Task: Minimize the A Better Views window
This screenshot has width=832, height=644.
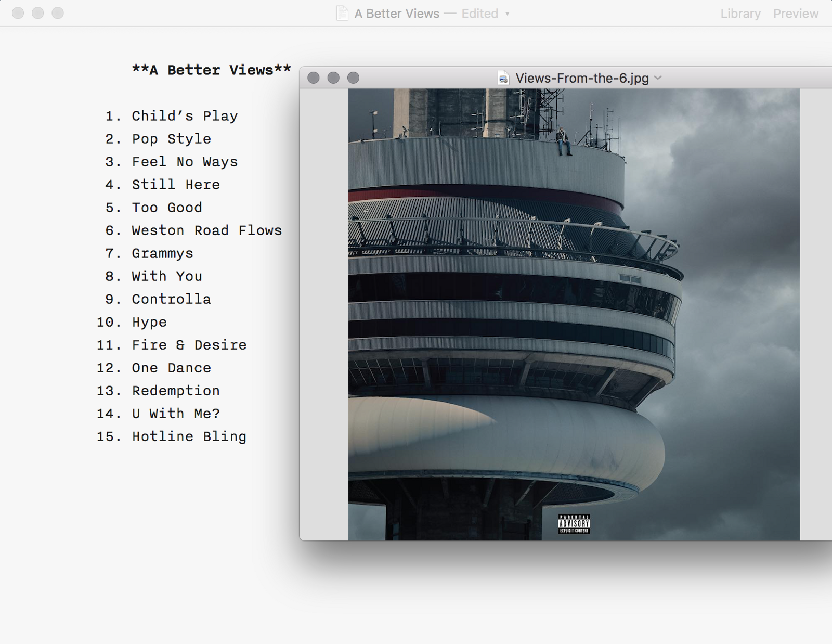Action: 38,13
